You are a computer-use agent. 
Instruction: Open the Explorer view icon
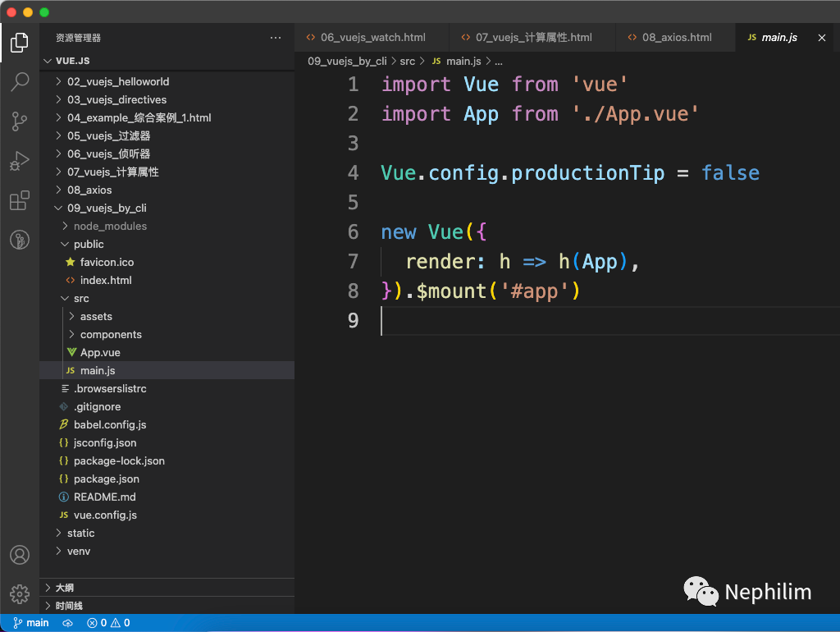20,43
